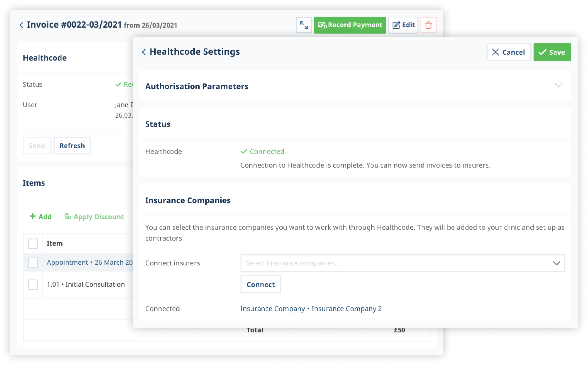
Task: Go back from Healthcode Settings
Action: [x=144, y=52]
